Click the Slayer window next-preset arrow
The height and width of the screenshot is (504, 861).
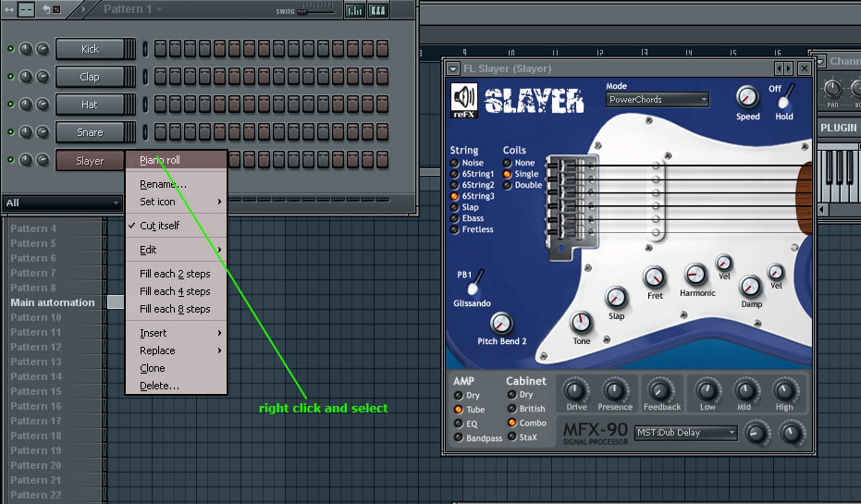(x=789, y=68)
